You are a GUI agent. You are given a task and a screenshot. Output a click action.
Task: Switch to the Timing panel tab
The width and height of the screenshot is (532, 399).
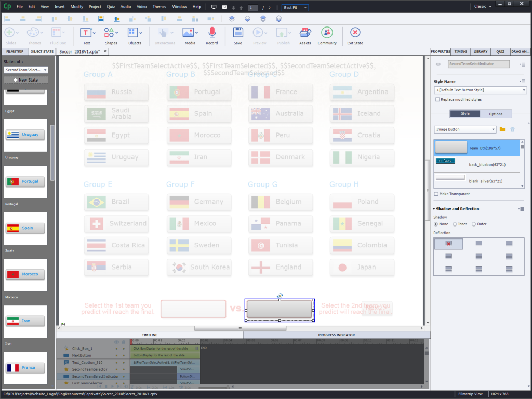coord(460,52)
